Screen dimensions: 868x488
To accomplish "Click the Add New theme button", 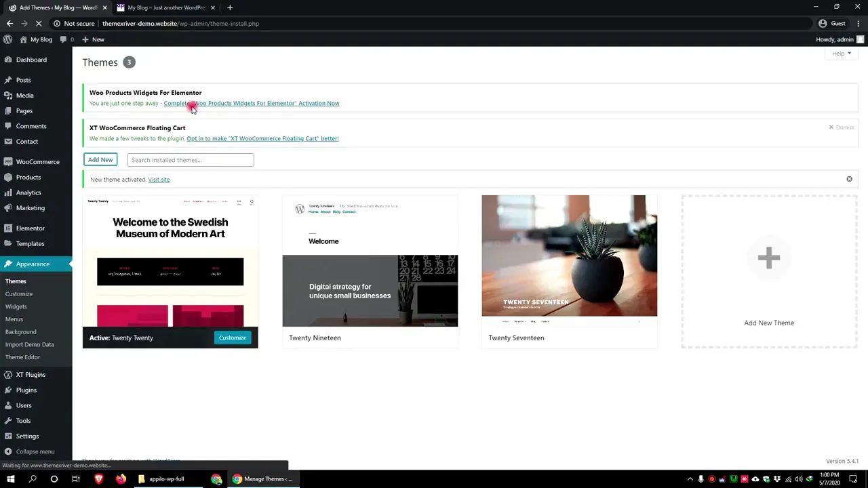I will (x=100, y=159).
